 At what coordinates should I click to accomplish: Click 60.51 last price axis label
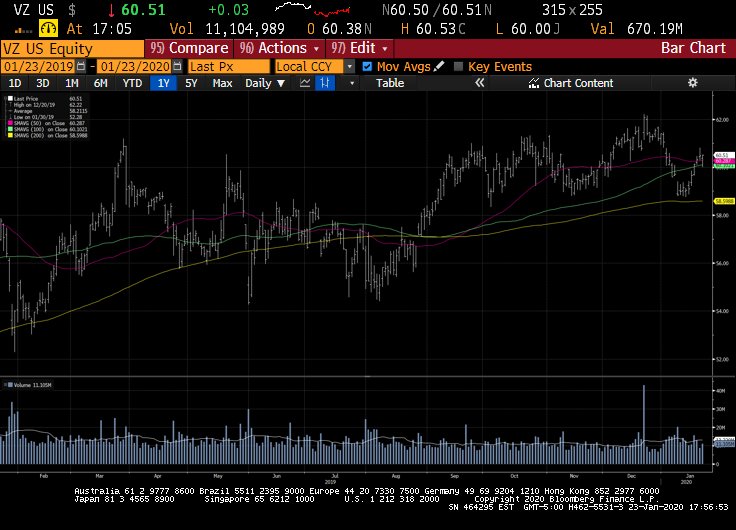[x=723, y=155]
